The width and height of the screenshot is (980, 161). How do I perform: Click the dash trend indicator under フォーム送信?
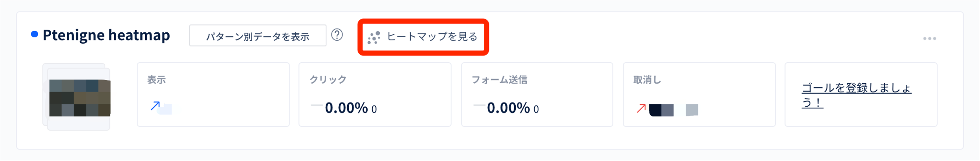coord(479,105)
